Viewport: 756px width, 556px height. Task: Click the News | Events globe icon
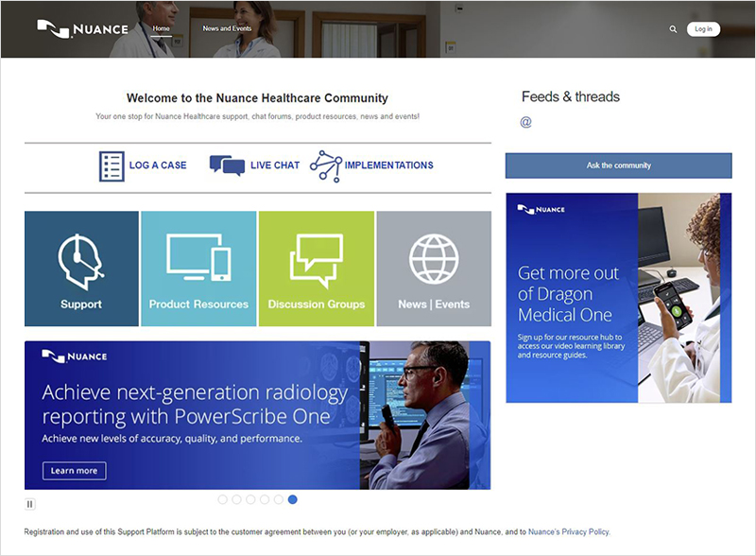(434, 259)
